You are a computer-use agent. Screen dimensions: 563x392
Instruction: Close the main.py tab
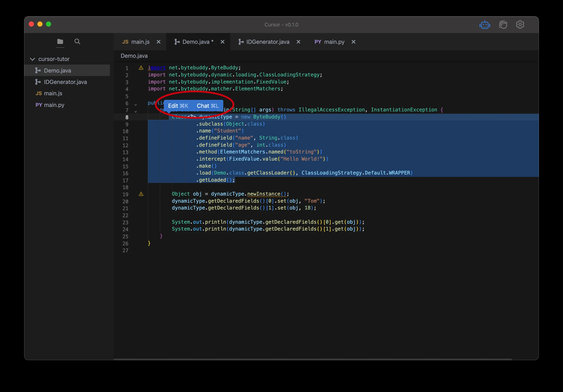[x=353, y=42]
